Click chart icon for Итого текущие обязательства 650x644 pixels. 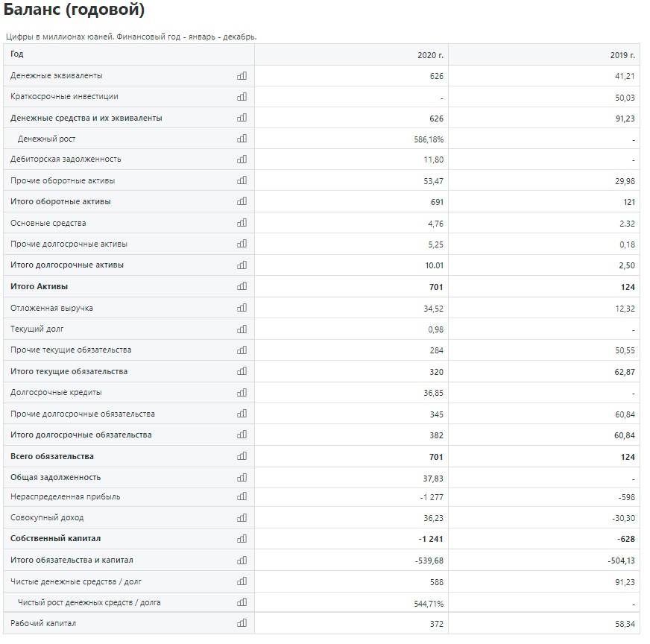(x=242, y=371)
